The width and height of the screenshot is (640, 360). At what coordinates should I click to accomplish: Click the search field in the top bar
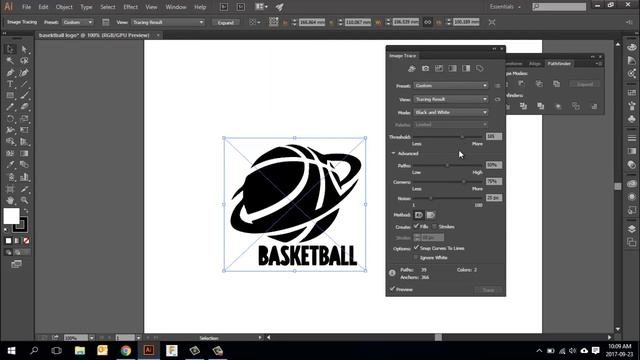(x=559, y=7)
